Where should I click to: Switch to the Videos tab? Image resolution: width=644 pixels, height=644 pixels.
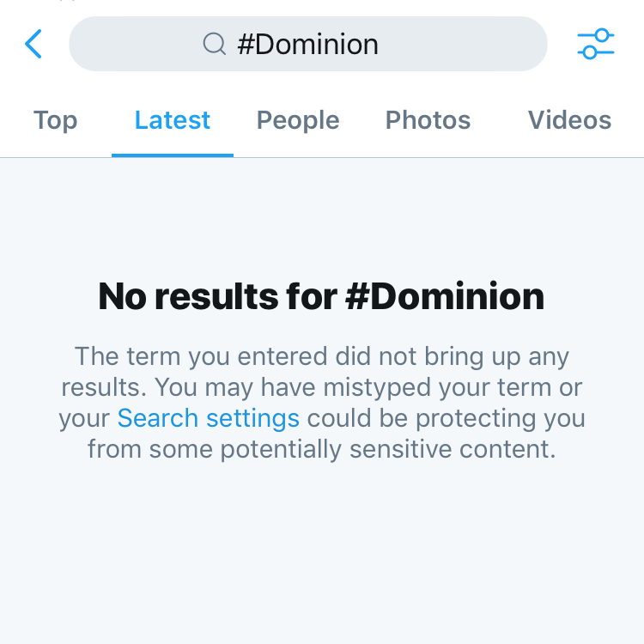tap(569, 120)
